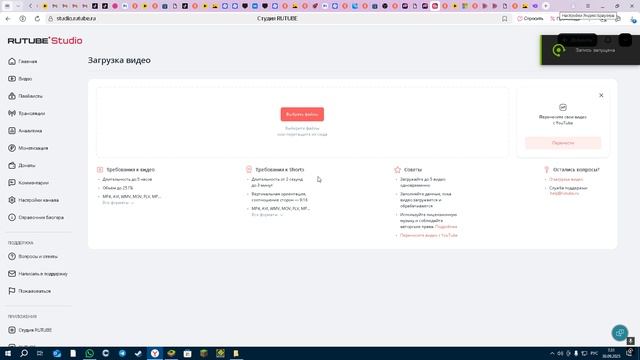Click the Yandex Browser taskbar icon
This screenshot has height=360, width=640.
click(155, 353)
